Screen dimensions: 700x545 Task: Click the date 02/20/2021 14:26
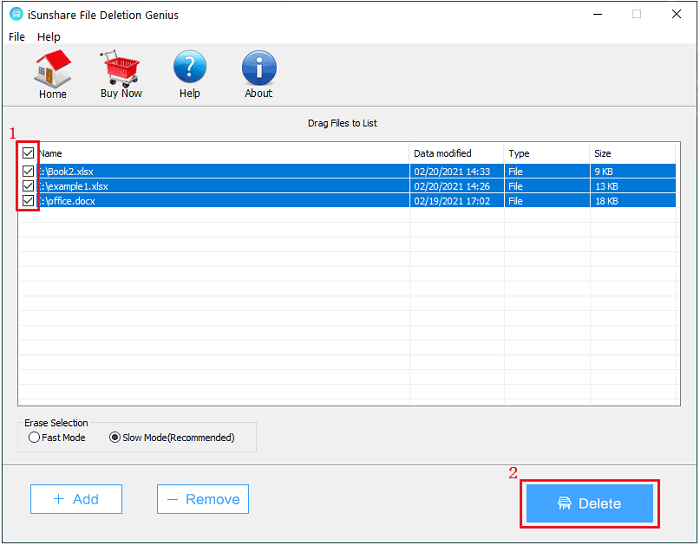pos(452,186)
